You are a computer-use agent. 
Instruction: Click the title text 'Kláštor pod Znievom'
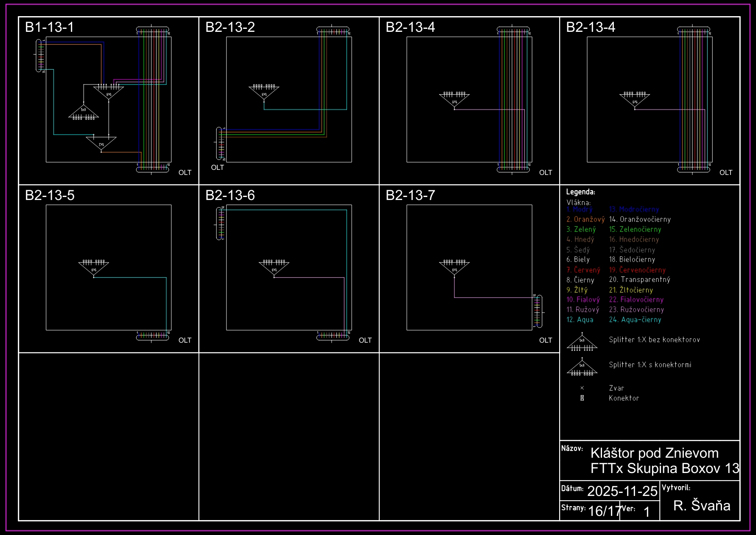click(x=654, y=453)
